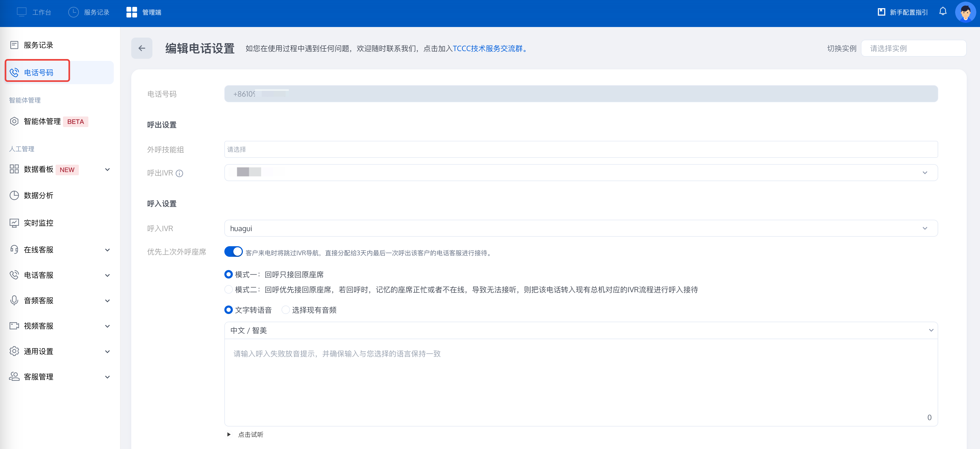Click the 呼出IVR info icon
The height and width of the screenshot is (449, 980).
(x=180, y=173)
